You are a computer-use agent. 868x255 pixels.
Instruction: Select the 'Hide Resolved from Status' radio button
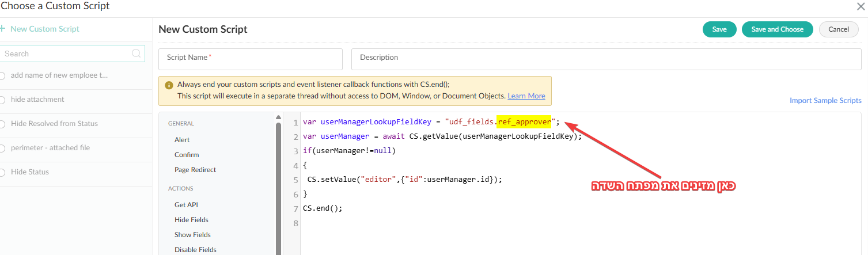2,124
